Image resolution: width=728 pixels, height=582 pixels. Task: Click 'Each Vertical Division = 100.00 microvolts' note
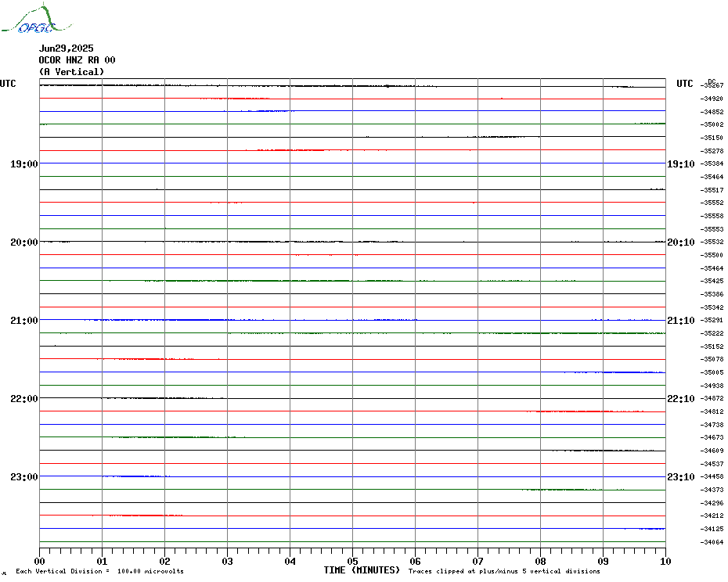[100, 571]
